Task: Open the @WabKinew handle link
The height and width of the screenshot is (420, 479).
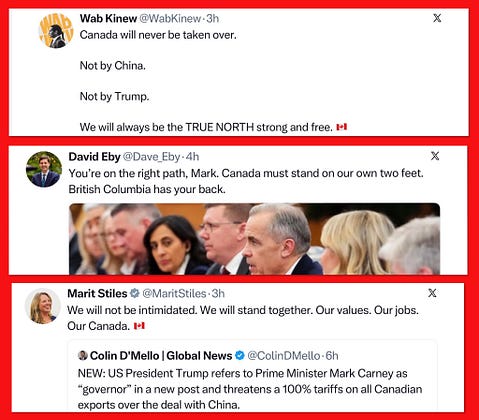Action: click(170, 18)
